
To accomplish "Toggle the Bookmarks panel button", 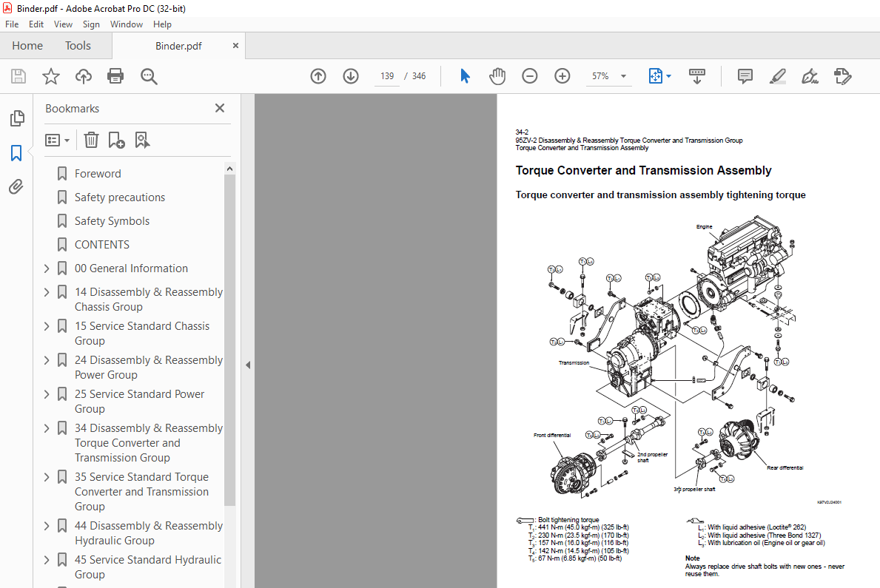I will coord(16,153).
